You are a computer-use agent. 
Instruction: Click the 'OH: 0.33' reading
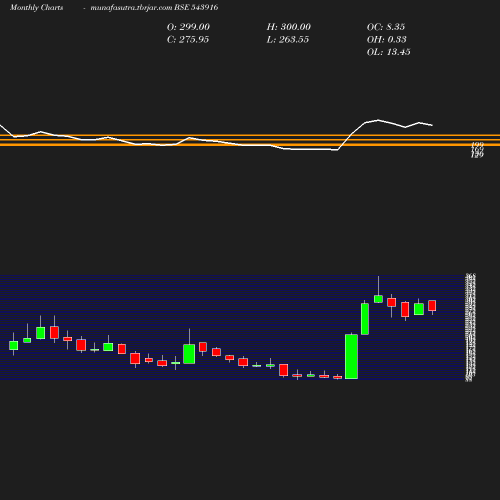pos(387,40)
